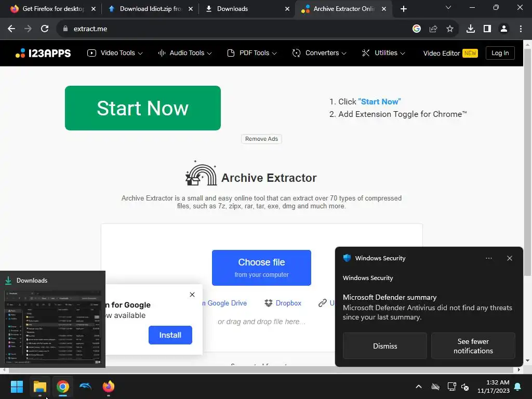Viewport: 532px width, 399px height.
Task: Open the Windows Start menu
Action: 17,387
